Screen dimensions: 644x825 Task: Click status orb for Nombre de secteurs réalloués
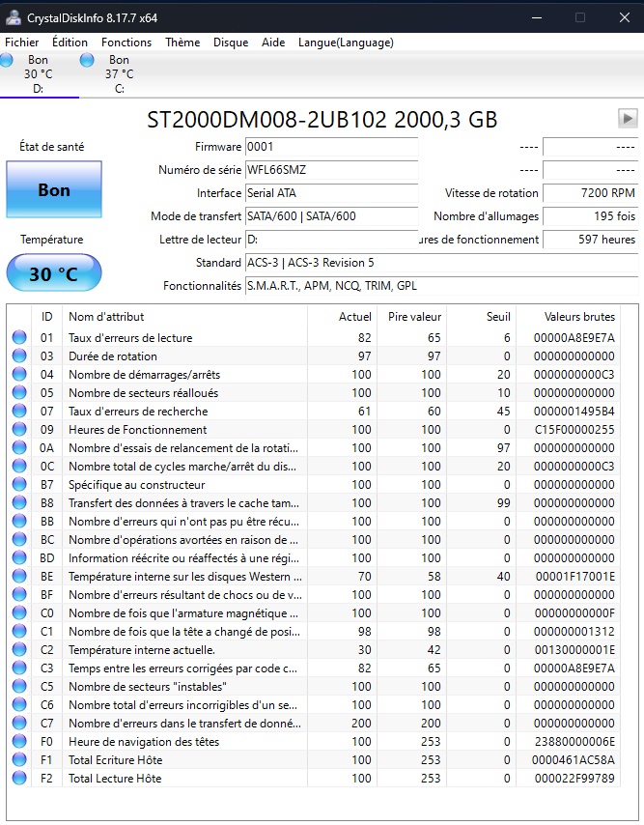(x=19, y=392)
